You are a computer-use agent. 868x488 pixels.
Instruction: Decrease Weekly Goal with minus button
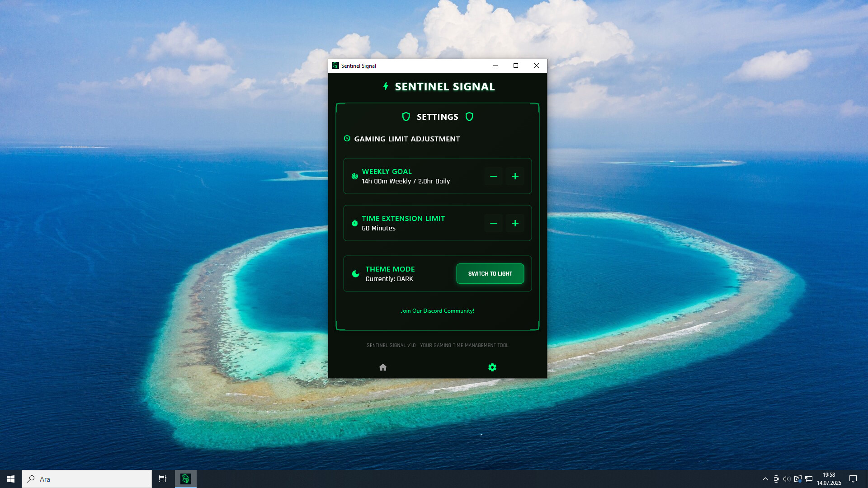[x=493, y=176]
